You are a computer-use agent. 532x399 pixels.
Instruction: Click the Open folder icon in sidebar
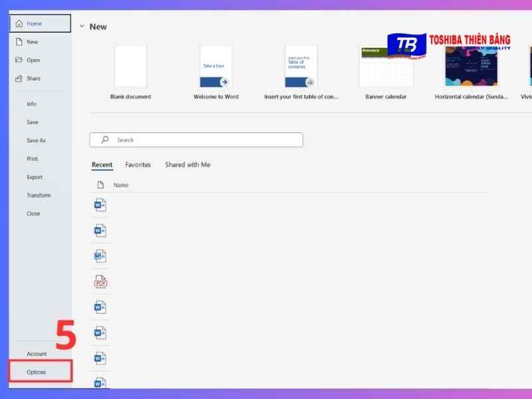tap(19, 60)
